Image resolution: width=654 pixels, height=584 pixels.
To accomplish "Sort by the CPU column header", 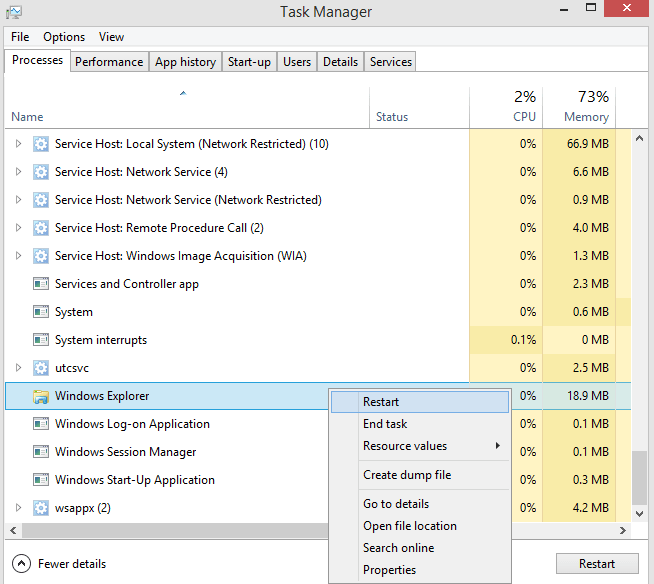I will pos(506,108).
